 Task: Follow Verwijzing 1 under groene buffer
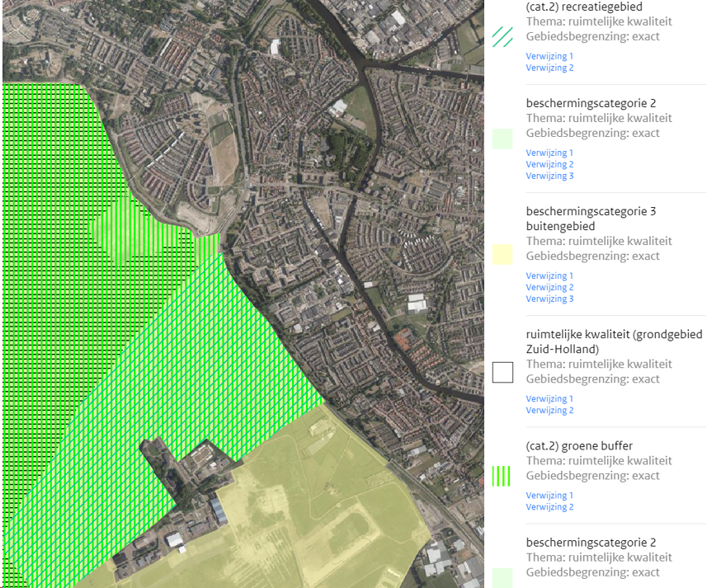point(549,496)
